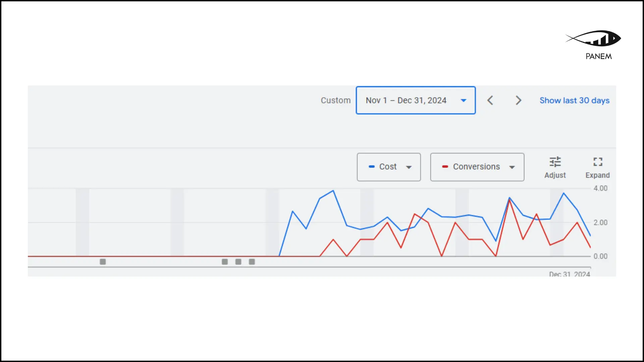Click the fourth gray annotation marker on the timeline
644x362 pixels.
[x=252, y=262]
